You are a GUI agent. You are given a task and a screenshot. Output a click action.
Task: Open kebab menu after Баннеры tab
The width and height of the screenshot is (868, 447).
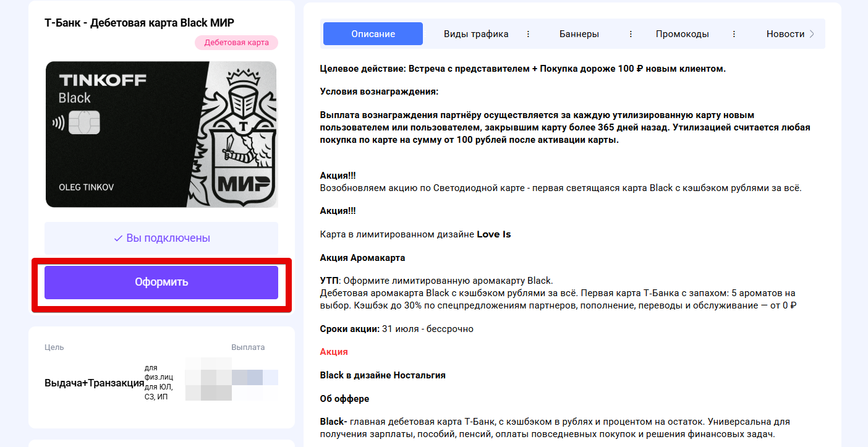(x=631, y=34)
